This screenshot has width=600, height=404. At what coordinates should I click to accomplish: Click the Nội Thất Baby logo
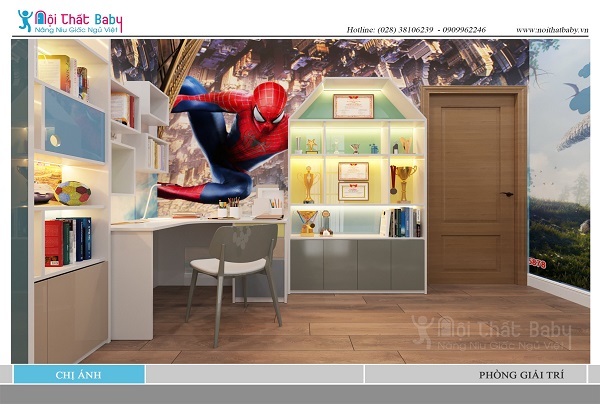pos(70,21)
